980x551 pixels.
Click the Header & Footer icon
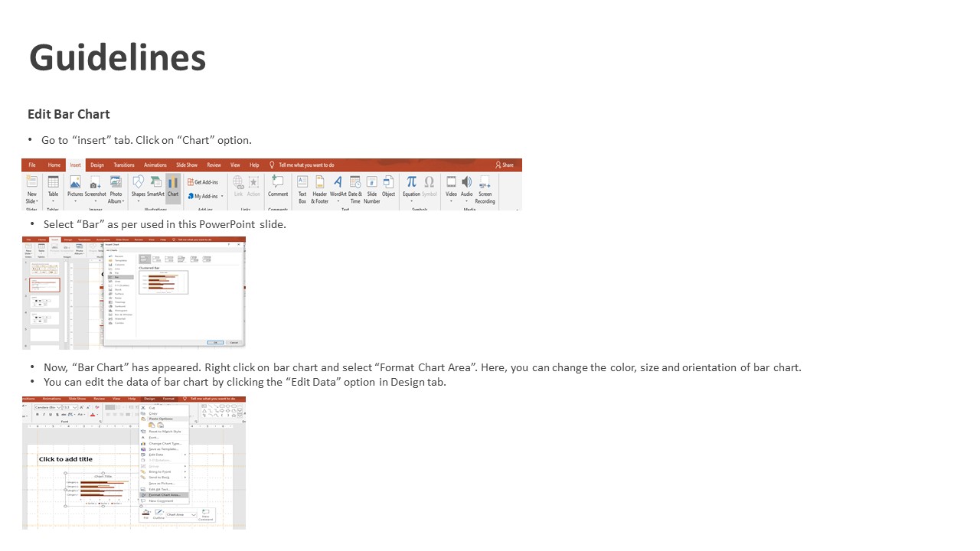[x=319, y=186]
